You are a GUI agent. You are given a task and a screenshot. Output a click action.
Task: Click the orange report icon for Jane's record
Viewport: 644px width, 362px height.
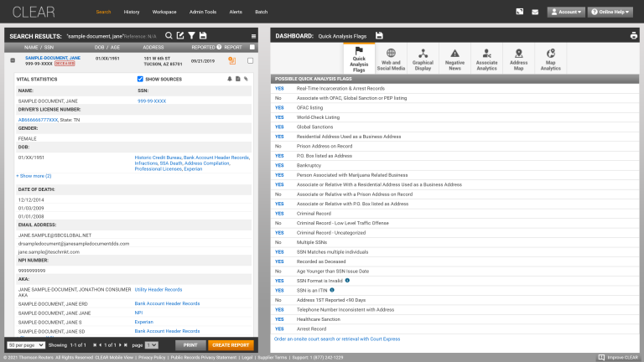tap(232, 60)
